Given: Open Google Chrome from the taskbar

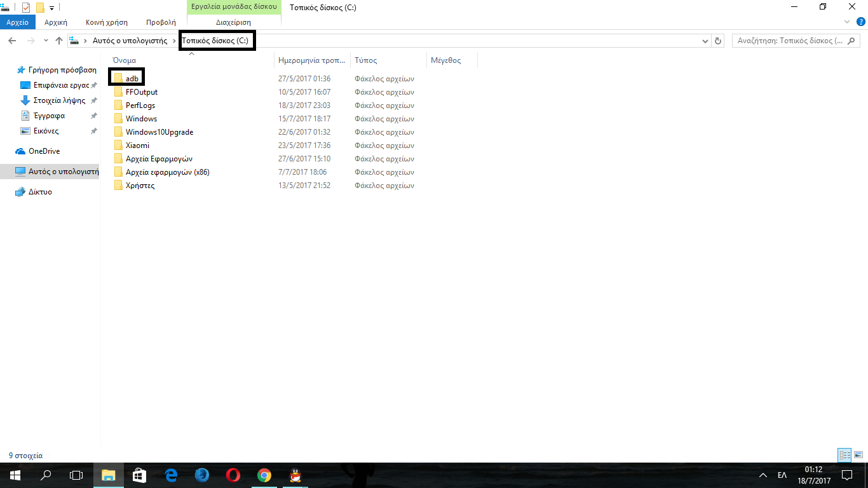Looking at the screenshot, I should tap(264, 475).
